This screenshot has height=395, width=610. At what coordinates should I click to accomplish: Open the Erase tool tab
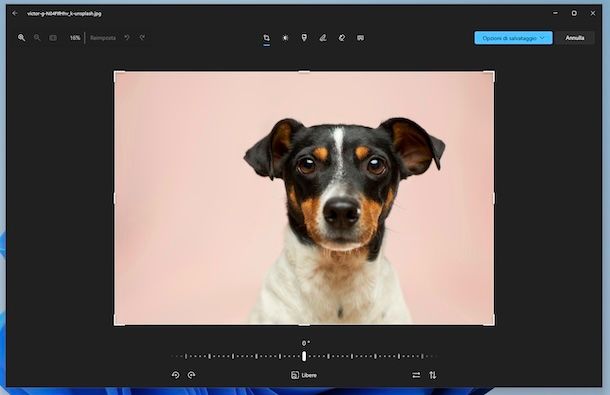342,38
